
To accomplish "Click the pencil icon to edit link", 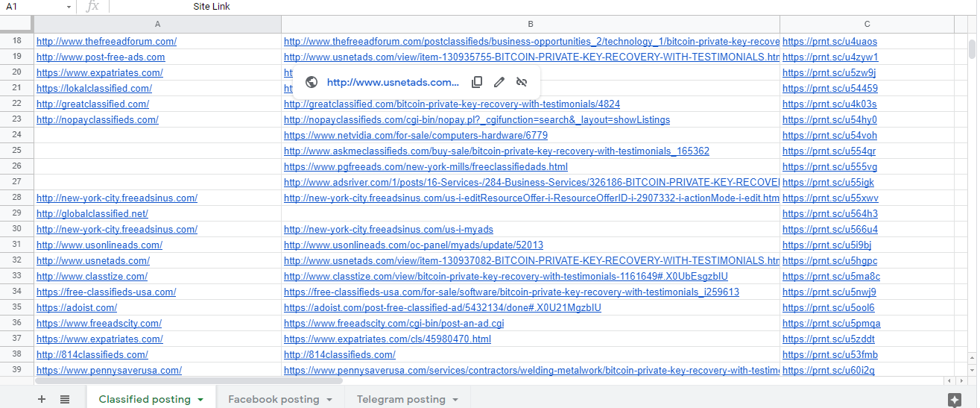I will pyautogui.click(x=499, y=82).
